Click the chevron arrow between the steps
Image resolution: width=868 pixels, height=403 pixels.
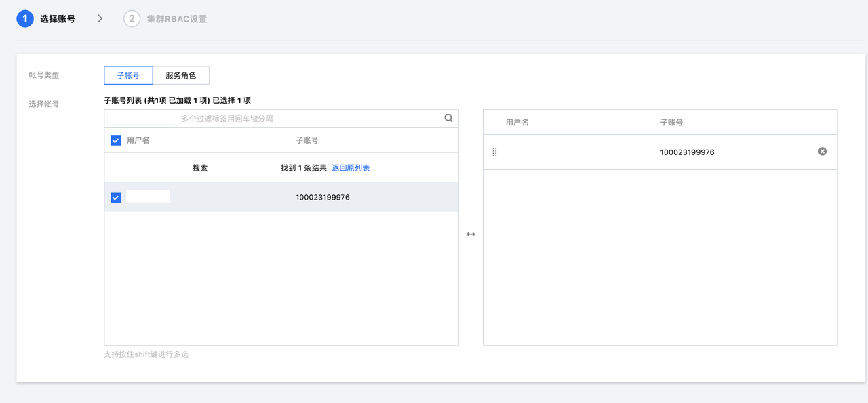click(100, 19)
